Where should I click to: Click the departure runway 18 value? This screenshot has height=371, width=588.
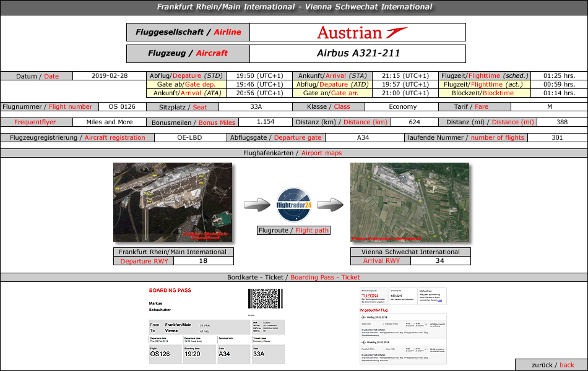coord(204,261)
